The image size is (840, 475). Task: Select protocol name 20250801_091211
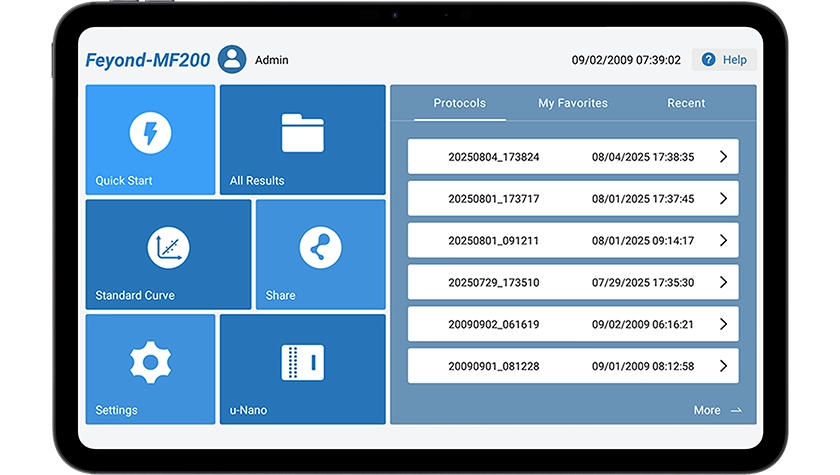(x=493, y=240)
